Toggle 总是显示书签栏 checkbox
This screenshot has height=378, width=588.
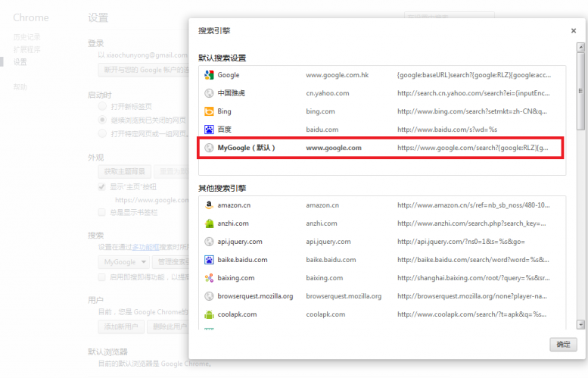[101, 212]
